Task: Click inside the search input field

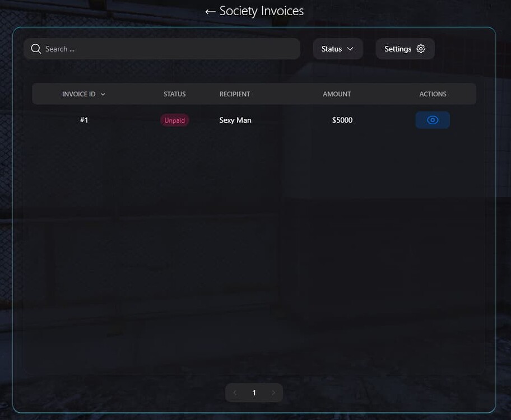Action: 162,49
